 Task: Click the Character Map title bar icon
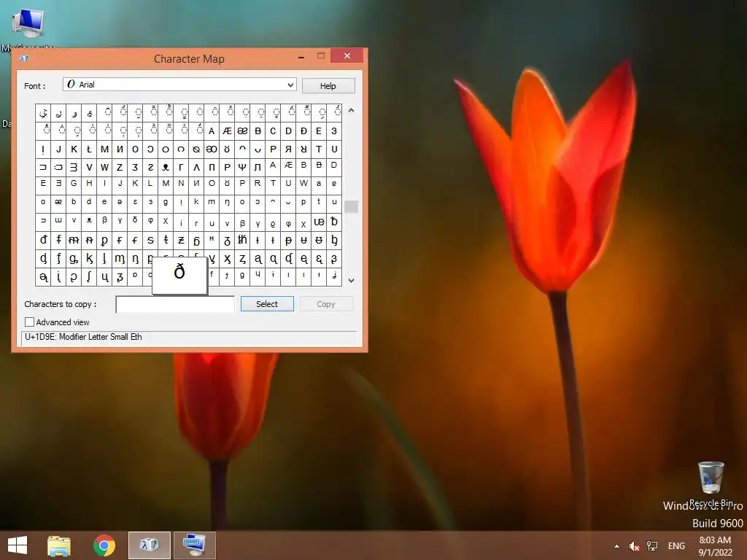tap(24, 58)
